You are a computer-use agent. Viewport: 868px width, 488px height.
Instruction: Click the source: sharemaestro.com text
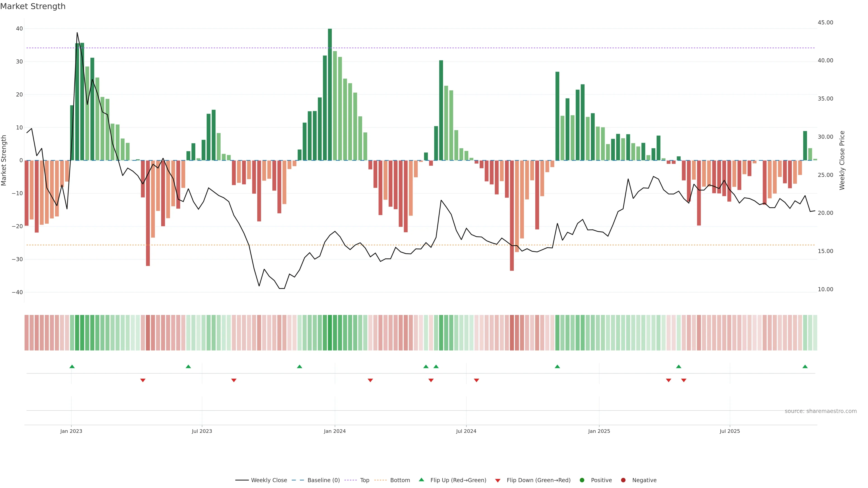[x=821, y=411]
